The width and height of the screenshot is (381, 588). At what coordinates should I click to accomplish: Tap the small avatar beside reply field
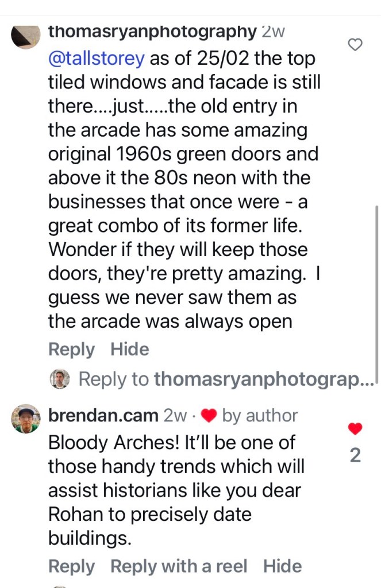click(60, 378)
